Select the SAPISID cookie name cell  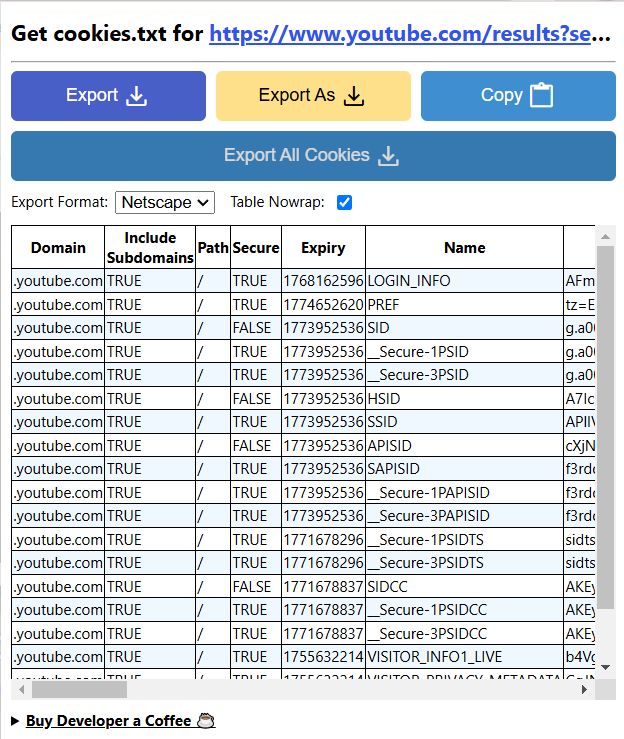(464, 468)
